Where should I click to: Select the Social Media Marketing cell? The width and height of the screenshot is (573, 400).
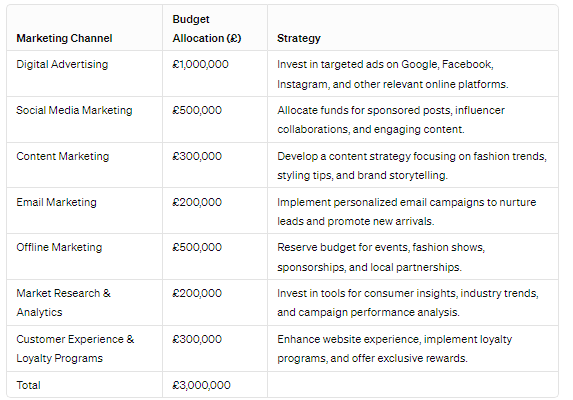74,110
